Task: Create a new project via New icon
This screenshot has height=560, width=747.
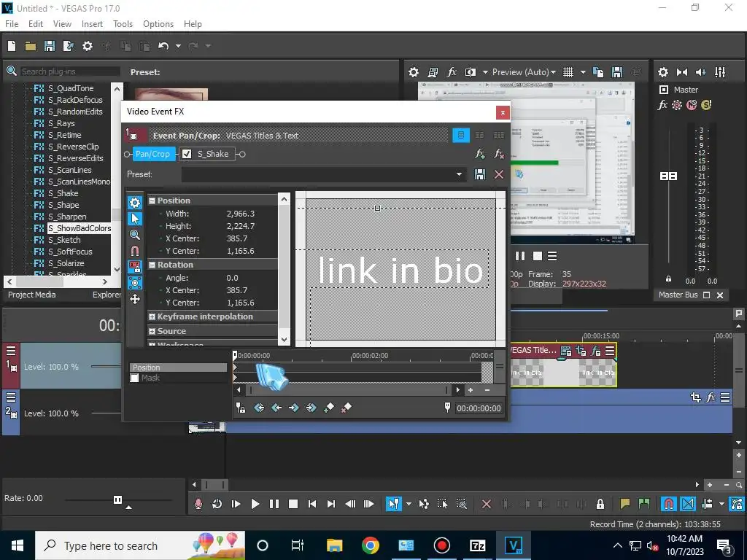Action: pos(12,46)
